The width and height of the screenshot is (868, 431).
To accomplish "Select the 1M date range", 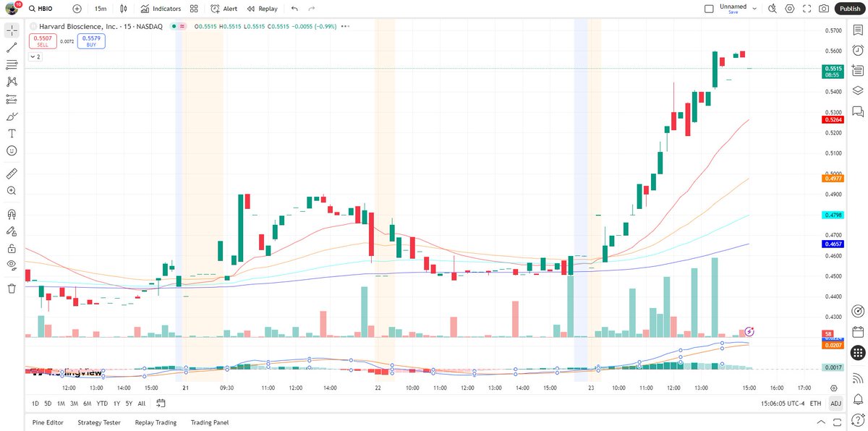I will 60,404.
